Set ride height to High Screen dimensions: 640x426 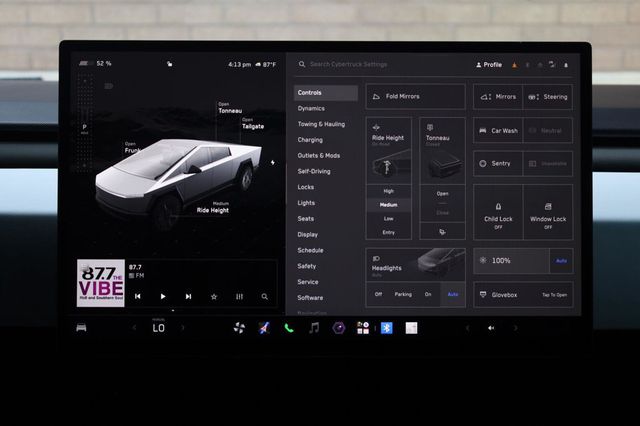(389, 191)
